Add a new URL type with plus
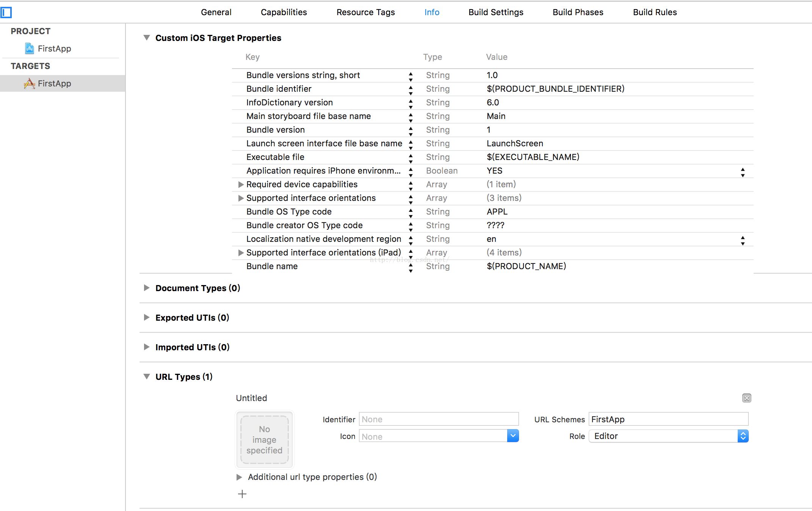The height and width of the screenshot is (511, 812). pyautogui.click(x=242, y=494)
